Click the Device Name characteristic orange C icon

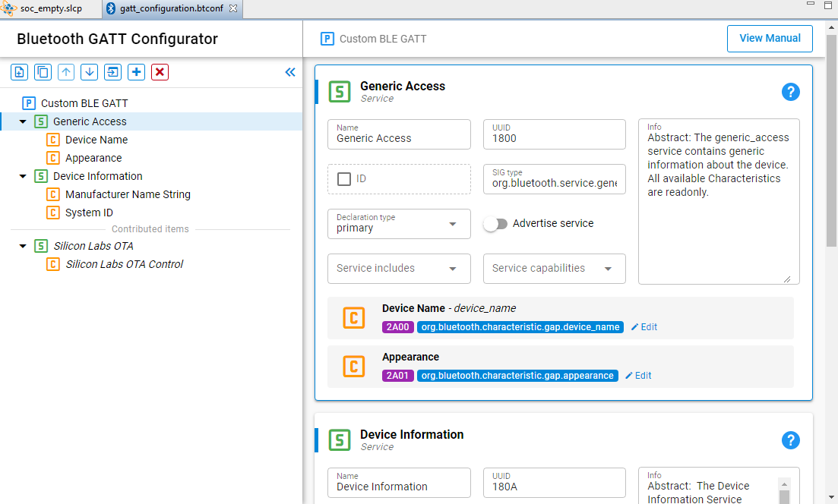pos(354,317)
